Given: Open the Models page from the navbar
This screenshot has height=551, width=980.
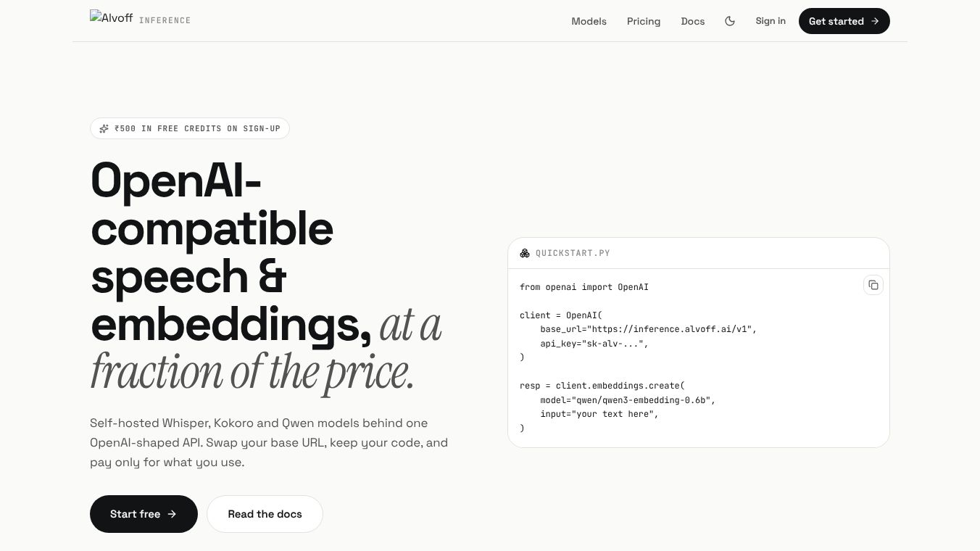Looking at the screenshot, I should point(589,21).
